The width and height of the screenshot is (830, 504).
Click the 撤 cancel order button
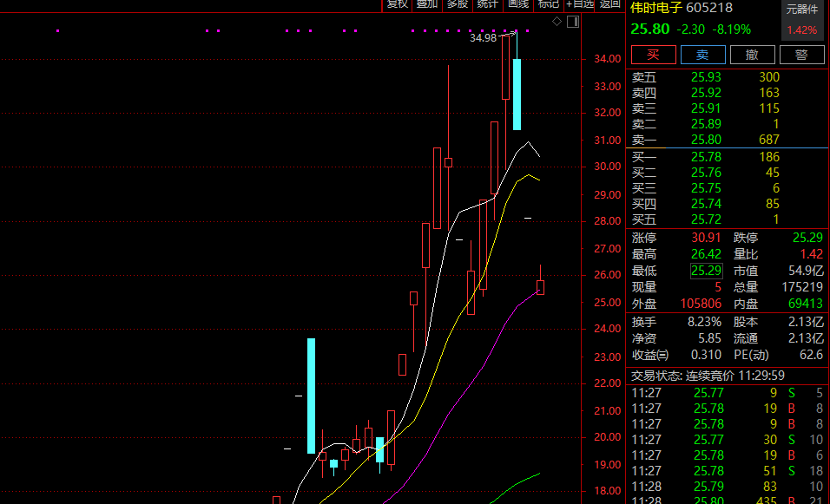point(752,55)
